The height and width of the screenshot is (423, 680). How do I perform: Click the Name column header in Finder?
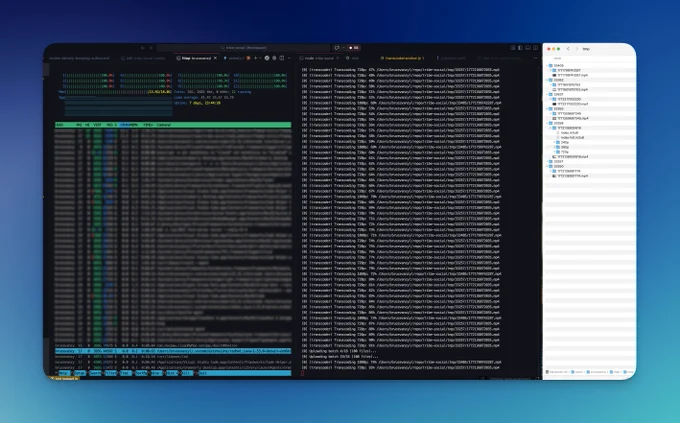click(557, 58)
